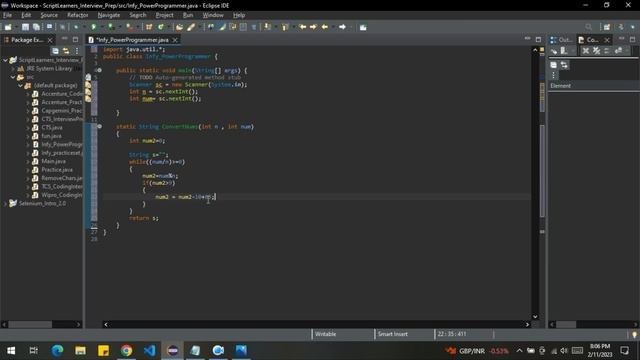Open the External Tools run icon

[x=129, y=27]
